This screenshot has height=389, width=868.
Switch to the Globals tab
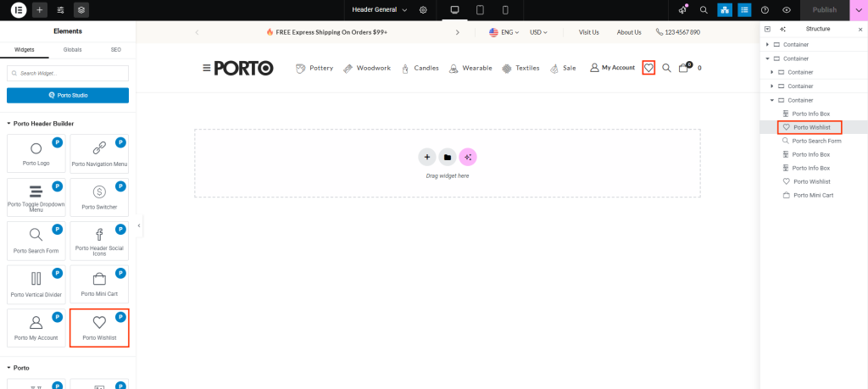click(x=73, y=50)
